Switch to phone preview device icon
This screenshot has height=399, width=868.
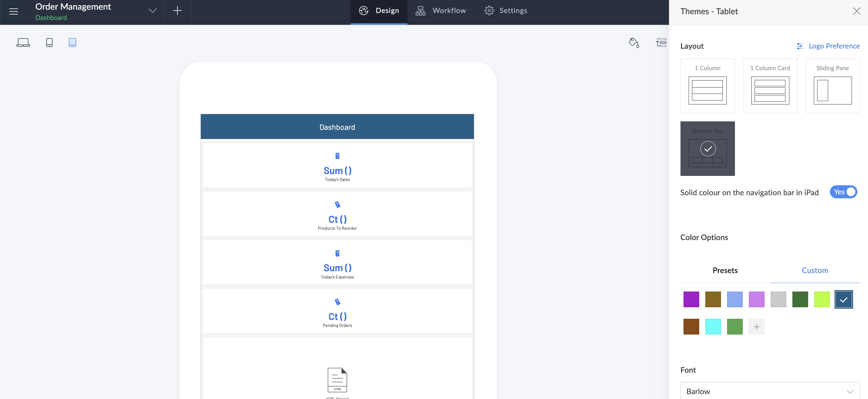point(49,42)
